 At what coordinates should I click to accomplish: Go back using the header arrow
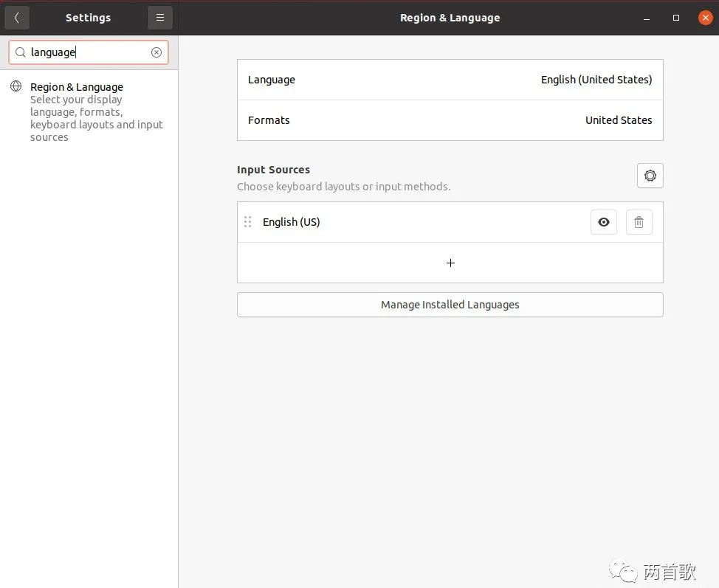(17, 18)
